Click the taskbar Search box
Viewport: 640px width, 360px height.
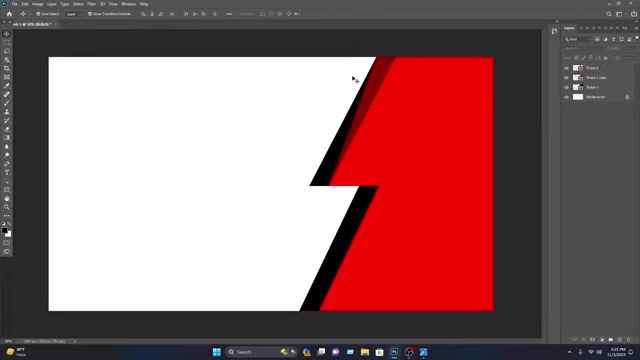pos(261,352)
